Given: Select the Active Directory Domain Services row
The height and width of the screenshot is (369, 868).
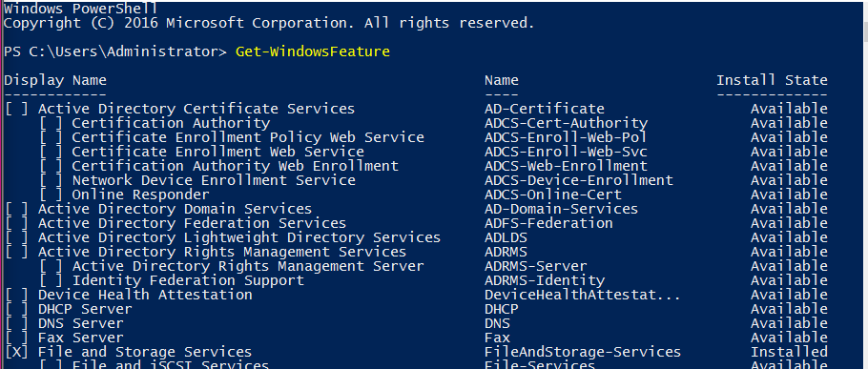Looking at the screenshot, I should tap(416, 209).
